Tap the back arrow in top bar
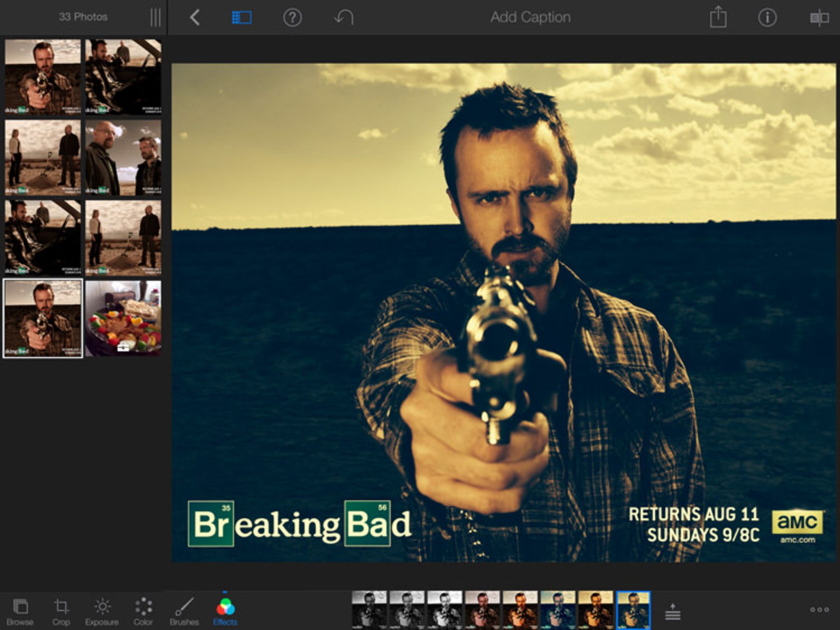Image resolution: width=840 pixels, height=630 pixels. coord(195,18)
